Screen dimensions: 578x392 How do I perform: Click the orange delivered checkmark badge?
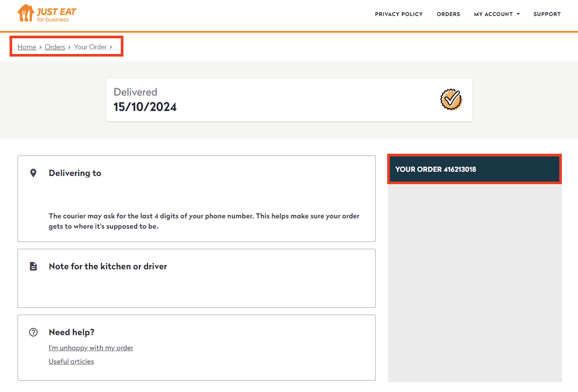point(451,100)
